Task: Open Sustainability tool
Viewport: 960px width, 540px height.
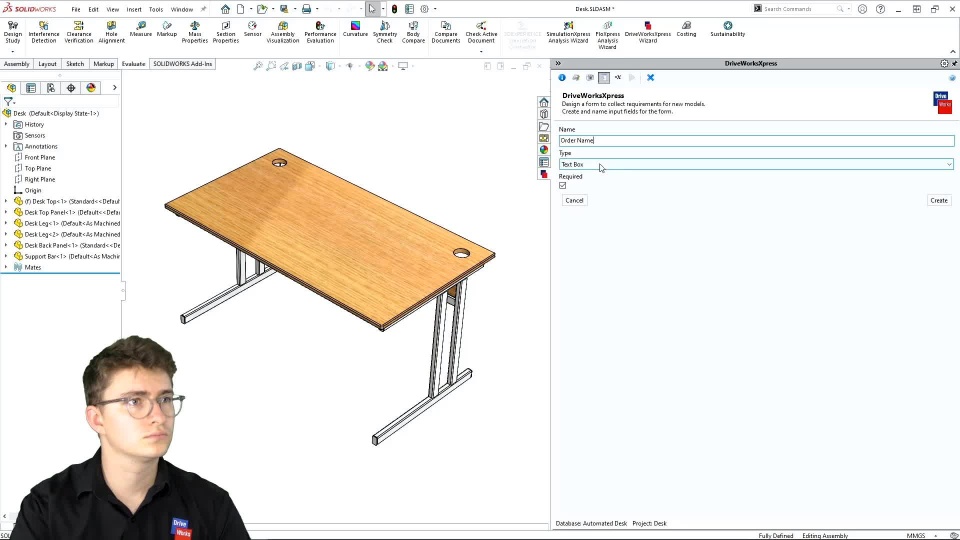Action: tap(727, 29)
